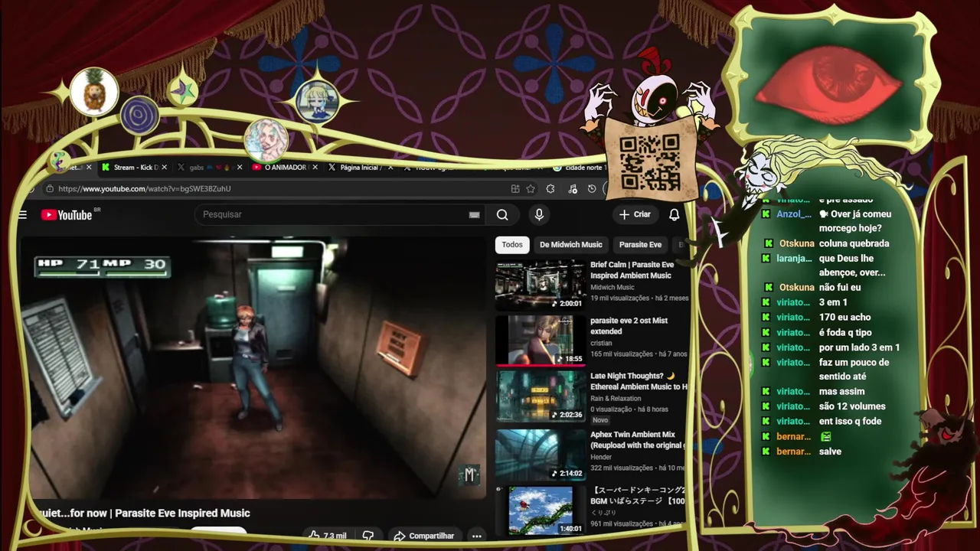Viewport: 980px width, 551px height.
Task: Close the Página Inicial tab
Action: point(390,167)
